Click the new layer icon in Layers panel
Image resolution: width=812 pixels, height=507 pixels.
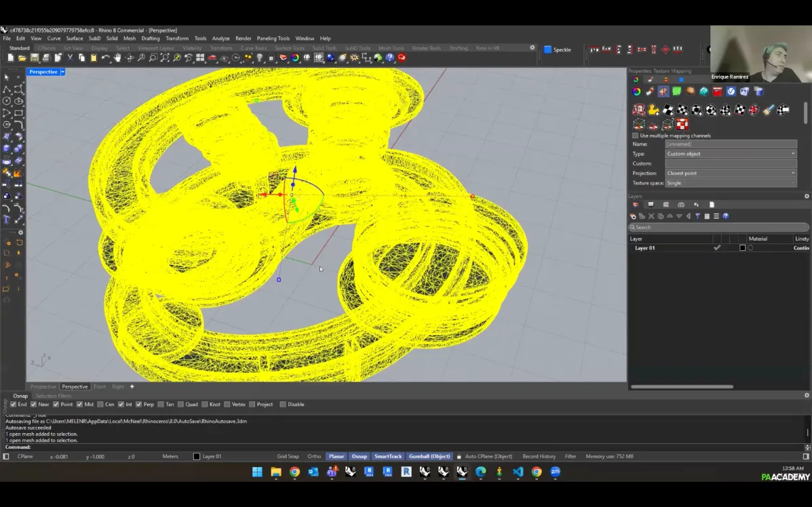coord(634,216)
